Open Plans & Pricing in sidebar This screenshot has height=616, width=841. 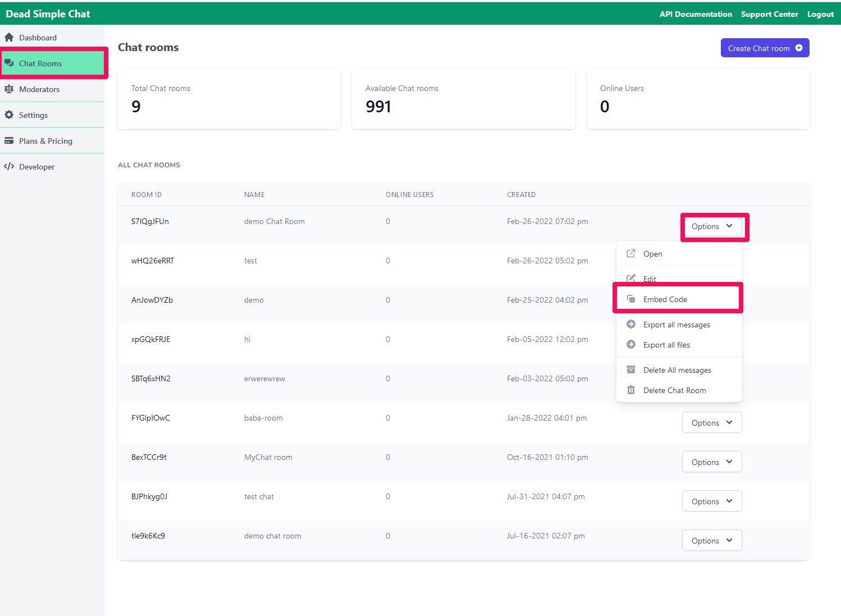point(52,141)
